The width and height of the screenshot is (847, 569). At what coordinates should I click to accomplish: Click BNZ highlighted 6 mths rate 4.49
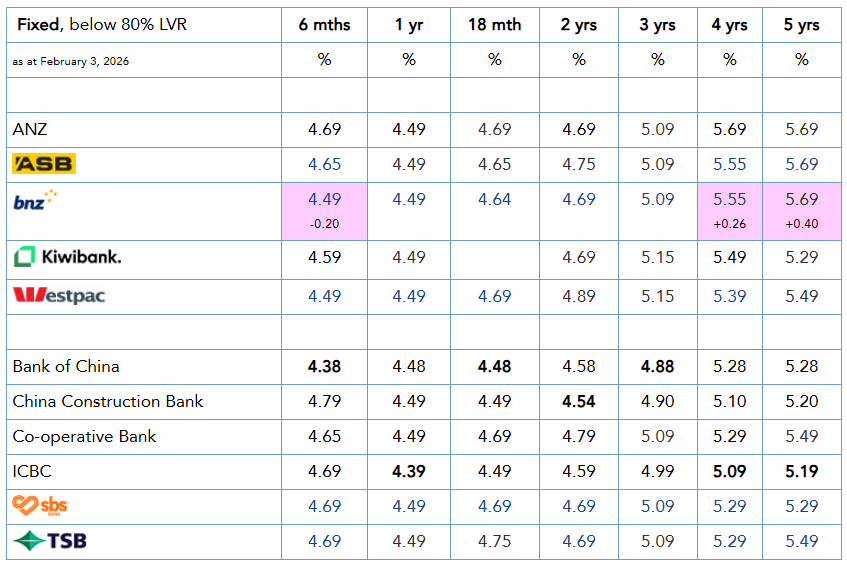point(324,199)
